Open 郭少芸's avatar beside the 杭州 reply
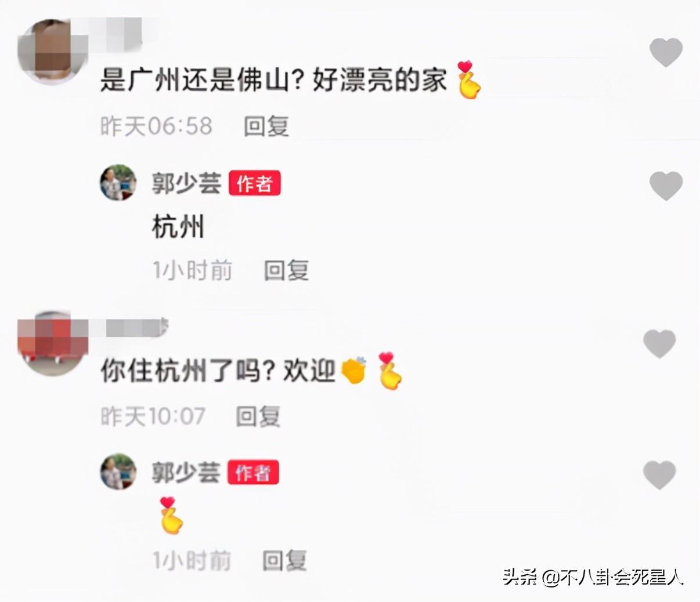 click(118, 183)
